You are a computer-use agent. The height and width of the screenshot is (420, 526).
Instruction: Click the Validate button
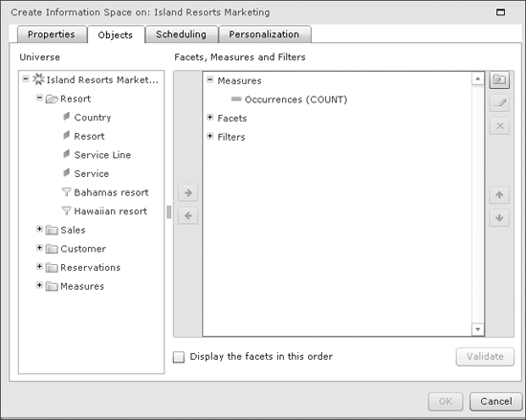pyautogui.click(x=485, y=357)
